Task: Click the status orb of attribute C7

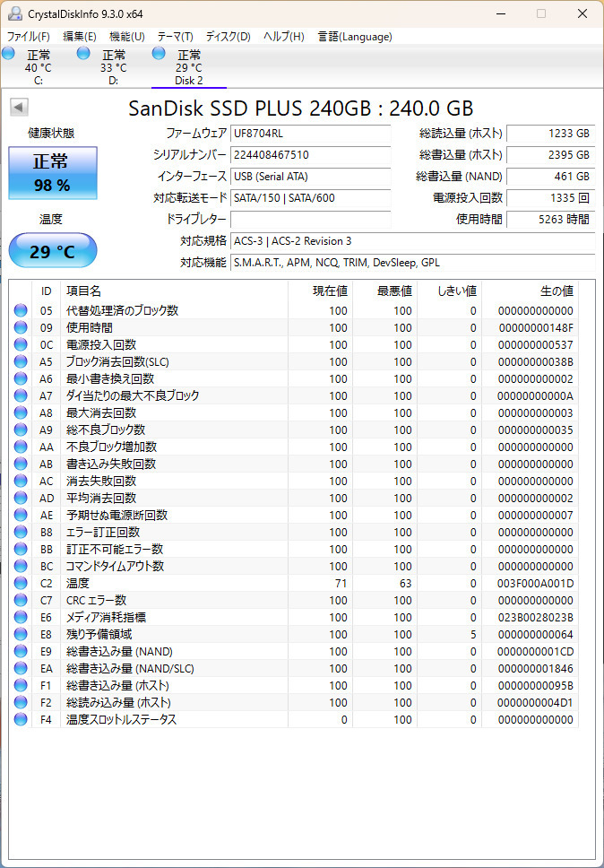Action: click(21, 600)
